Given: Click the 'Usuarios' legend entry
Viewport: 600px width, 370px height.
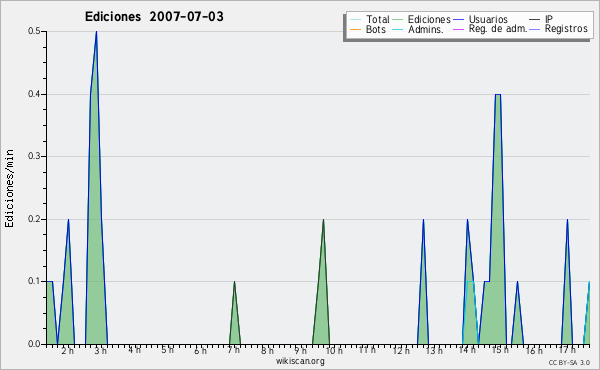Looking at the screenshot, I should pyautogui.click(x=488, y=19).
